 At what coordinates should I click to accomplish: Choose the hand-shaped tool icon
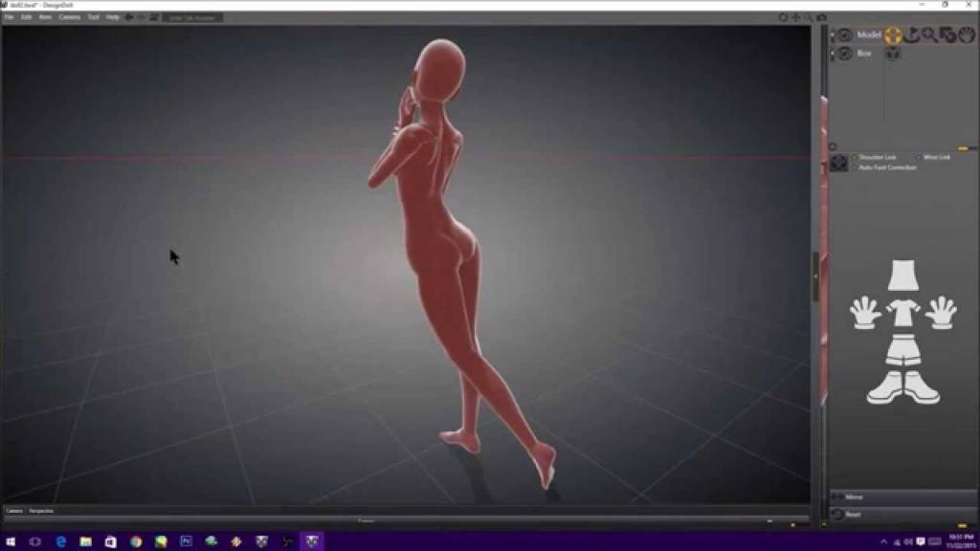click(965, 35)
